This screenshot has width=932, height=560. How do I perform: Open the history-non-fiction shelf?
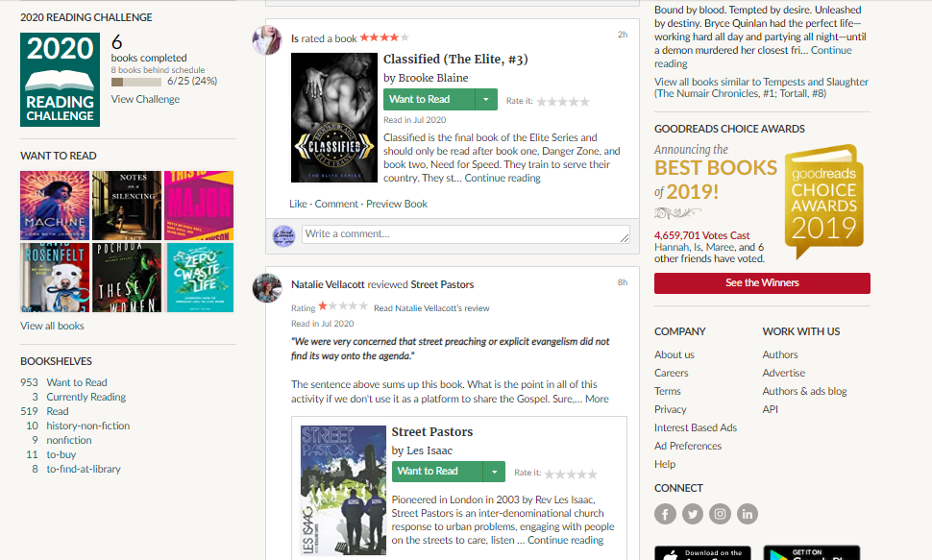[x=88, y=426]
